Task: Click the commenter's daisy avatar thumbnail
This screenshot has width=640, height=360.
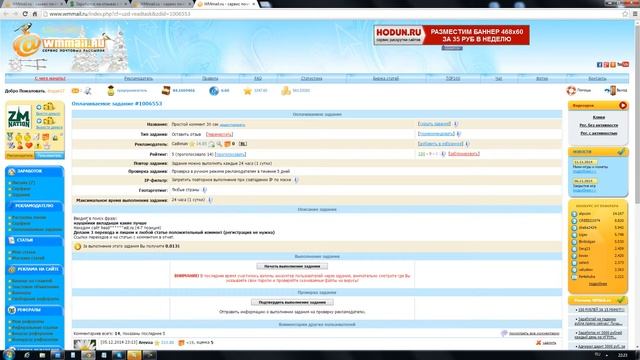Action: click(x=84, y=344)
